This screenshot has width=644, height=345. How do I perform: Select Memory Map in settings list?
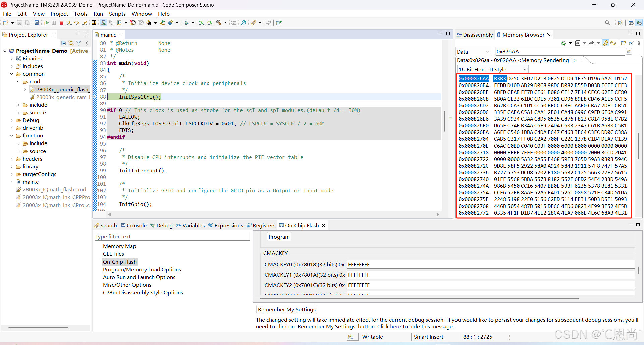point(119,246)
